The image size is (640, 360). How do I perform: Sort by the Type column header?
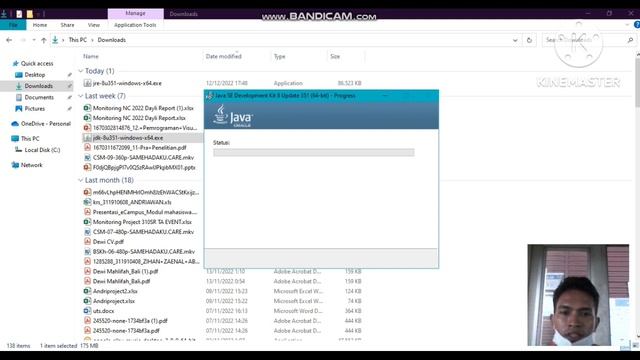click(280, 56)
